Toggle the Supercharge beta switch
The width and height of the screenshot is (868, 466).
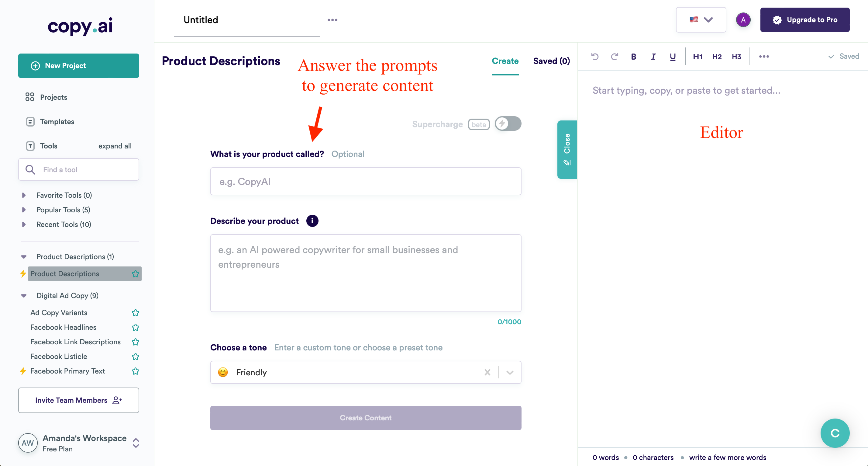point(508,124)
